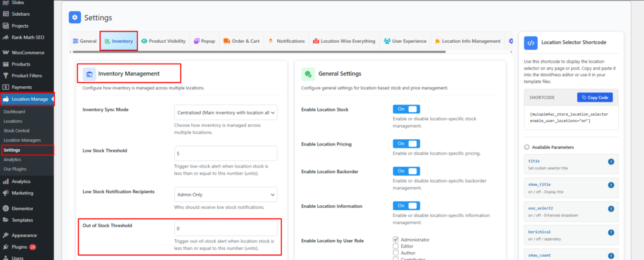Click the General Settings gears icon
Viewport: 644px width, 260px height.
pyautogui.click(x=308, y=74)
